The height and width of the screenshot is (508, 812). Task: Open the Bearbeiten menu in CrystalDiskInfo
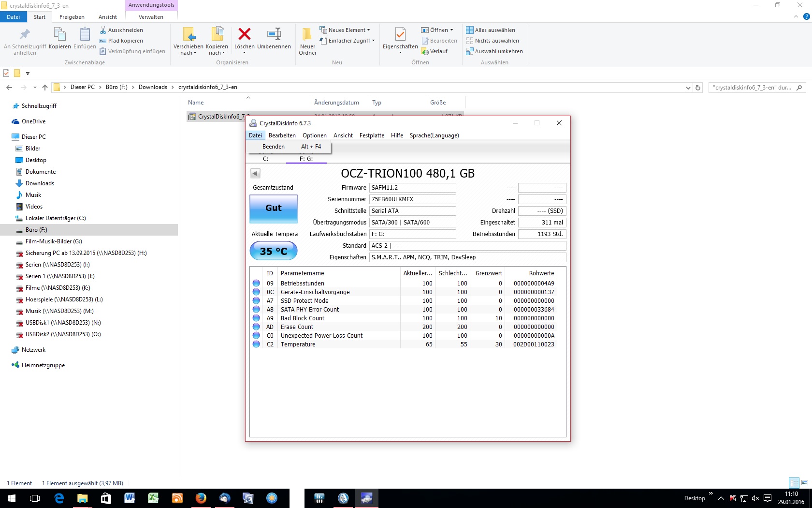coord(282,135)
